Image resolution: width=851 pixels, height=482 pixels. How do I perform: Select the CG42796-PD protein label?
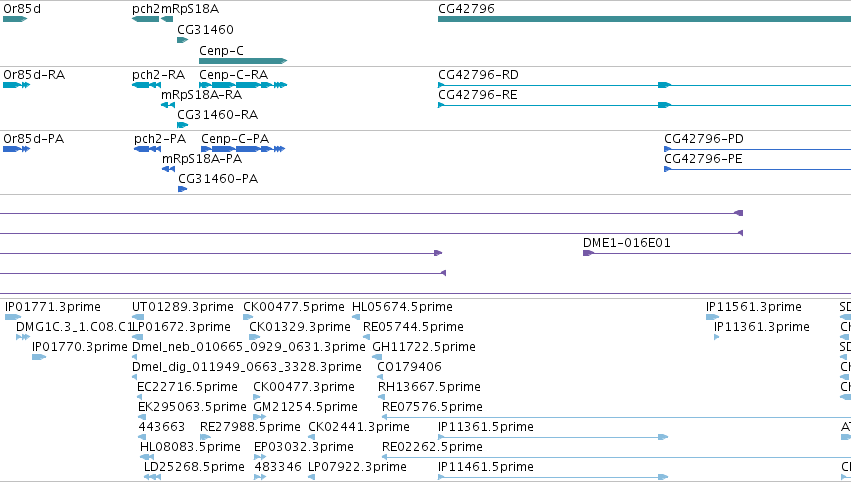704,139
